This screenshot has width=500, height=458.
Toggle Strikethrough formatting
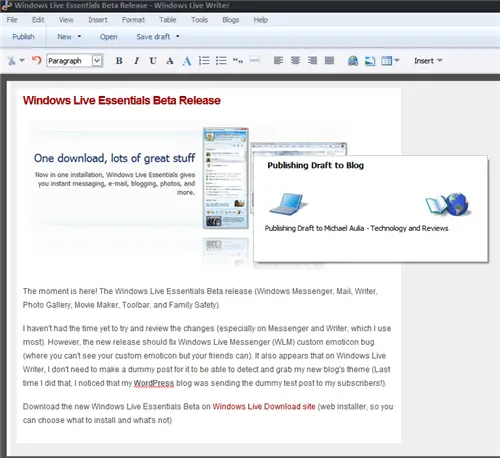(170, 61)
